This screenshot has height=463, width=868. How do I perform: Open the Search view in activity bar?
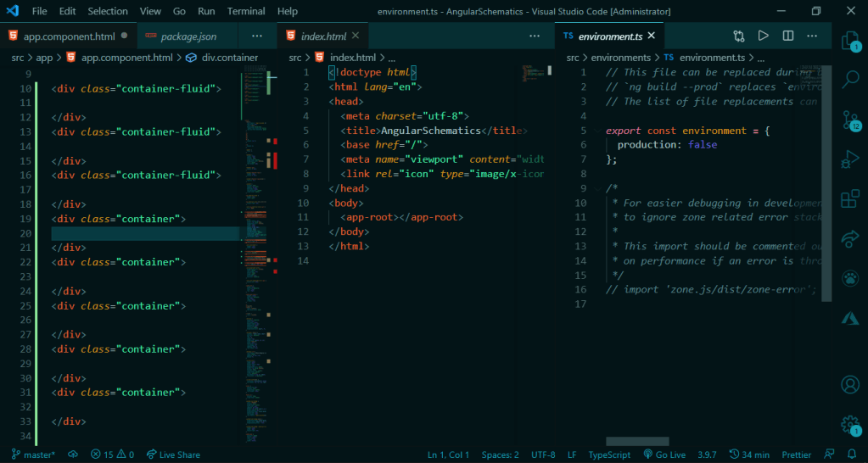(849, 80)
